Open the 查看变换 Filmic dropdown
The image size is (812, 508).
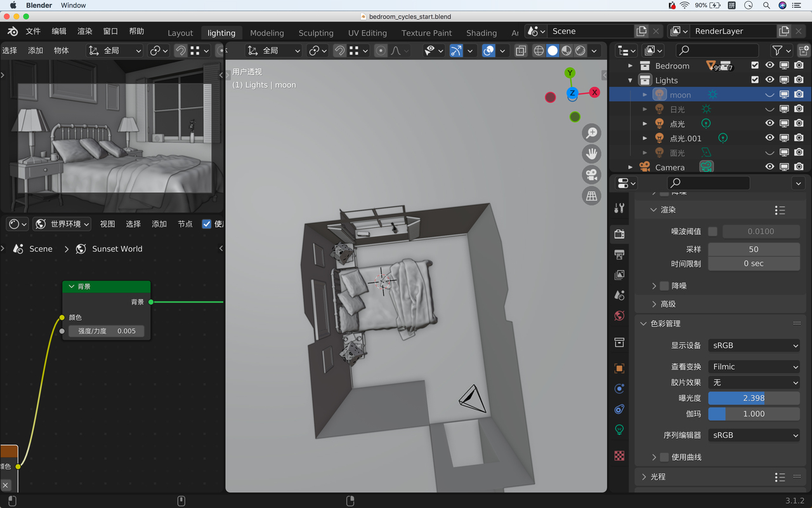(754, 366)
